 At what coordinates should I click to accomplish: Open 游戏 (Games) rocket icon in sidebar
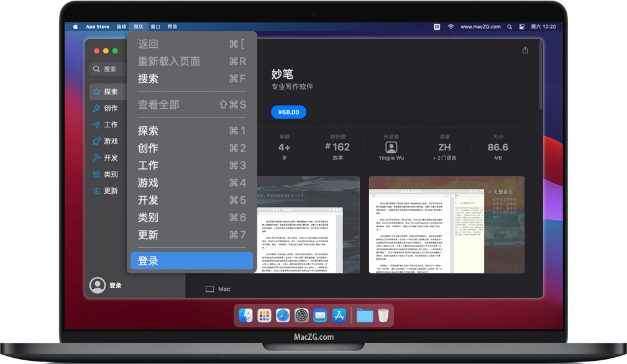click(96, 141)
